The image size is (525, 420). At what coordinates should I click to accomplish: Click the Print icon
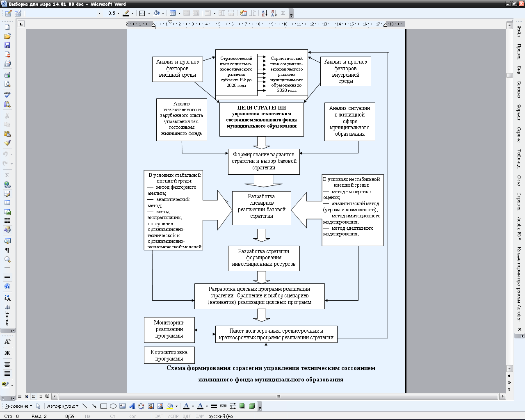pos(7,75)
